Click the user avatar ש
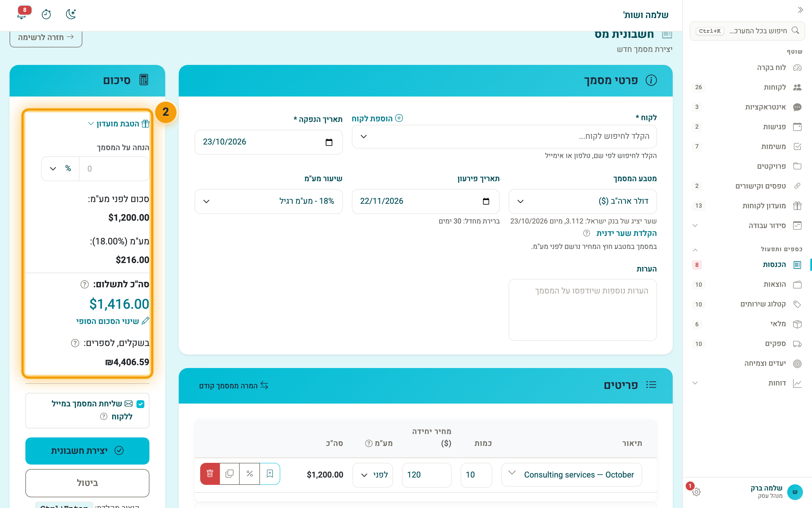The height and width of the screenshot is (508, 812). 795,492
